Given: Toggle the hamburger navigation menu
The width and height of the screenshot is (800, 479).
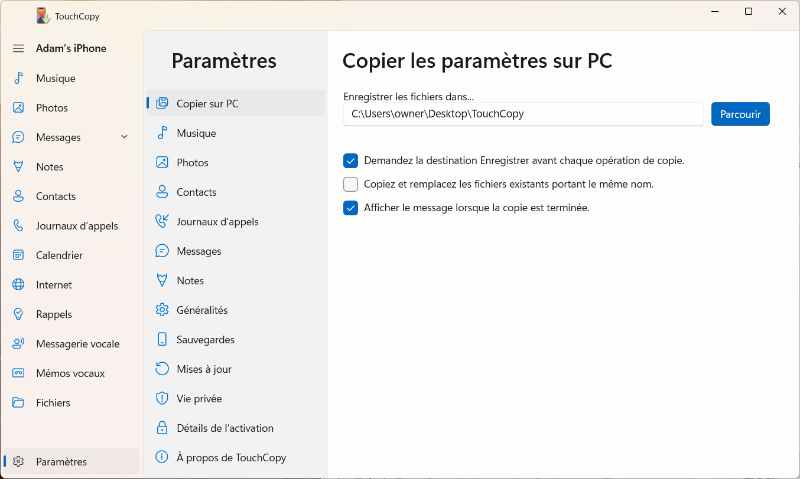Looking at the screenshot, I should point(18,48).
